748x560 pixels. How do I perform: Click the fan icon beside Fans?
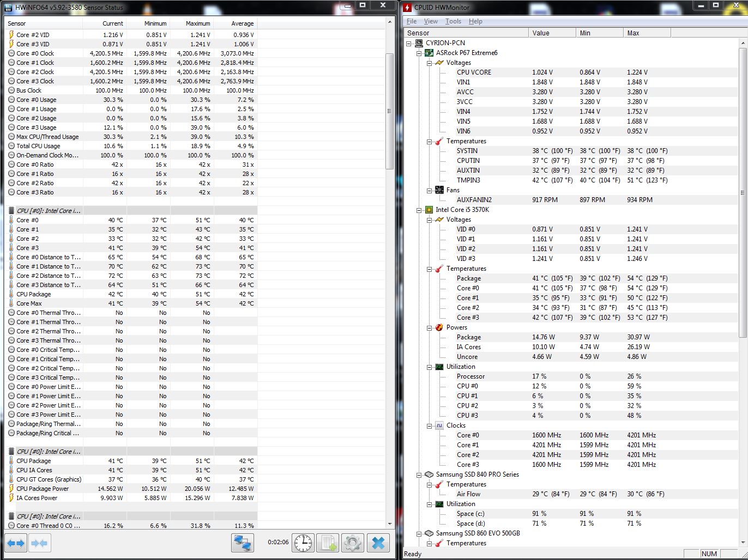point(439,190)
